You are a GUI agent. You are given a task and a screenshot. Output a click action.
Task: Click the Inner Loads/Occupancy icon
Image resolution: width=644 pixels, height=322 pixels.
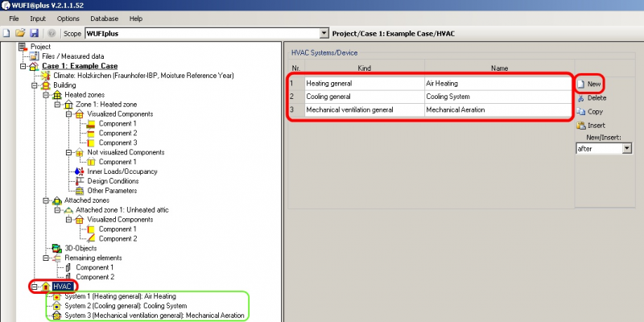[78, 171]
